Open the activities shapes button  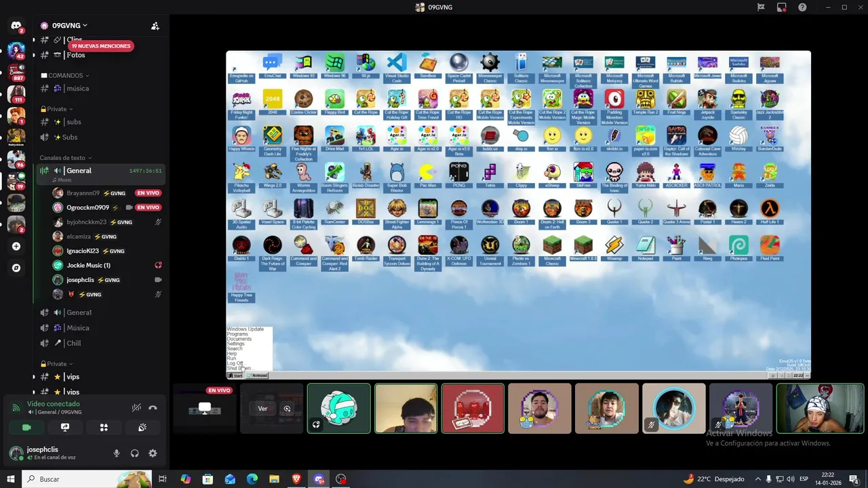click(104, 428)
